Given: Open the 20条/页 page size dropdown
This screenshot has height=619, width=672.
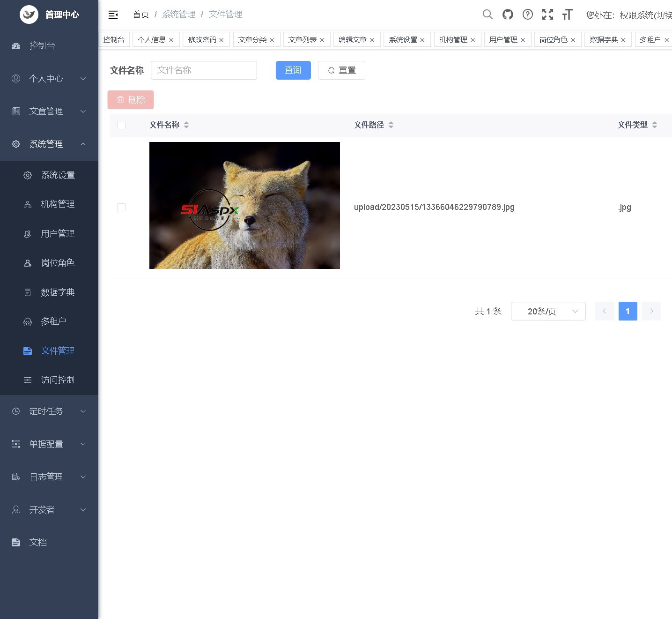Looking at the screenshot, I should (548, 311).
